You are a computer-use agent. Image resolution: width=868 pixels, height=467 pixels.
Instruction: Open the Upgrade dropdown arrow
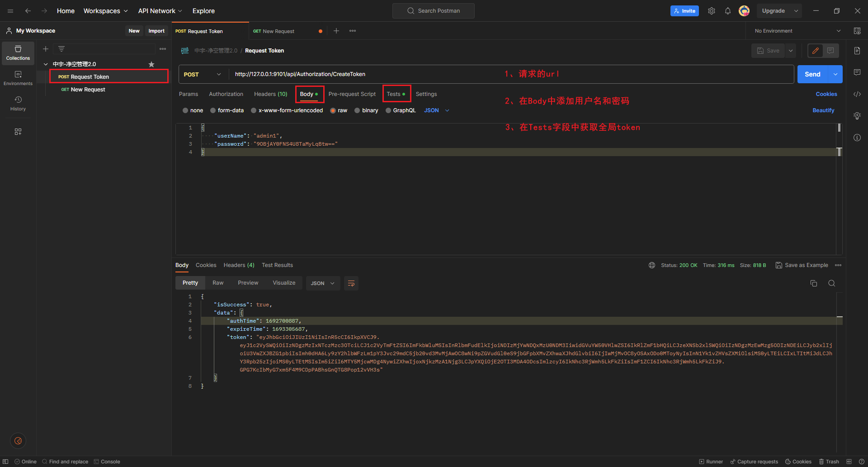coord(796,11)
